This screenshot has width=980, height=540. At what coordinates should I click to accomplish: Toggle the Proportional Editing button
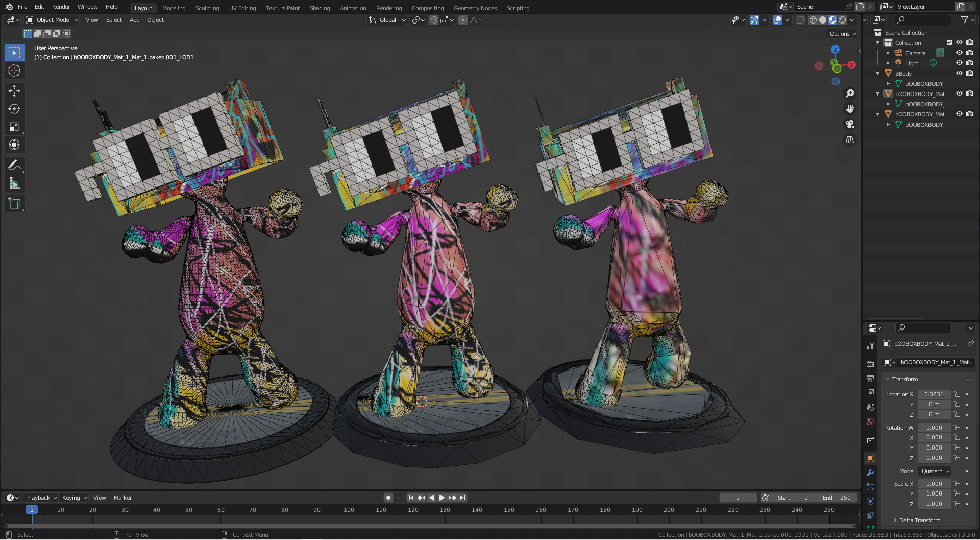(x=462, y=20)
